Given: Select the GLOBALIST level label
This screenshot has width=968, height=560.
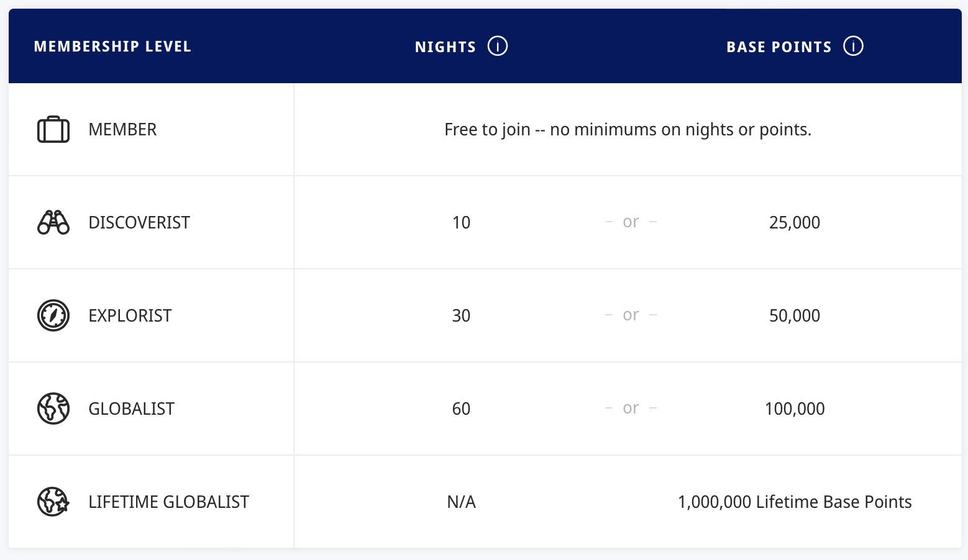Looking at the screenshot, I should pyautogui.click(x=131, y=409).
